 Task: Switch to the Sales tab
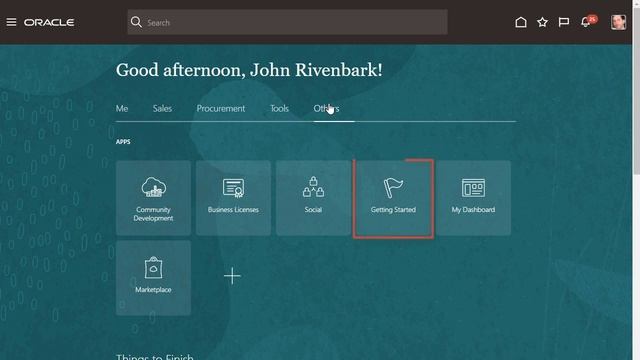[162, 109]
